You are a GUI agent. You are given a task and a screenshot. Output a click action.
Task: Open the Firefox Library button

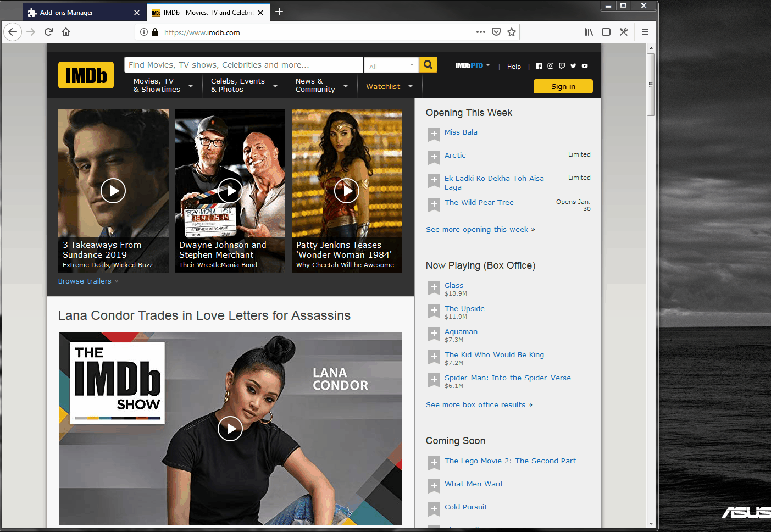coord(589,32)
